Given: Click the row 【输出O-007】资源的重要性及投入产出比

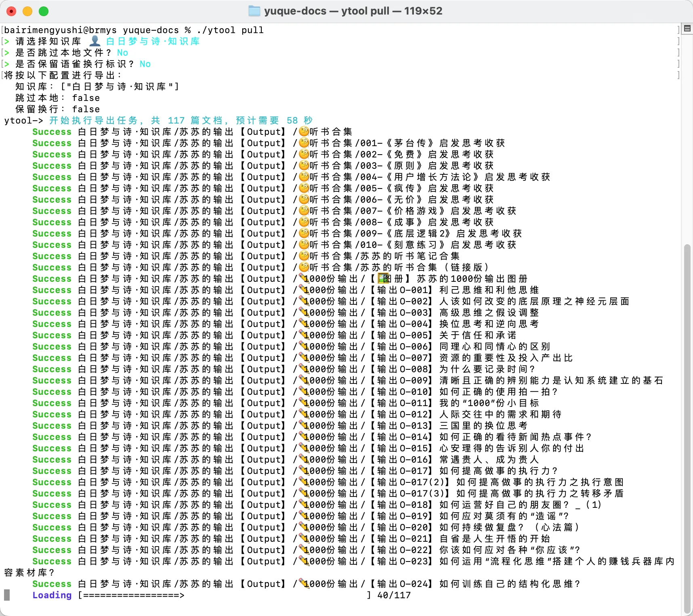Looking at the screenshot, I should 302,358.
